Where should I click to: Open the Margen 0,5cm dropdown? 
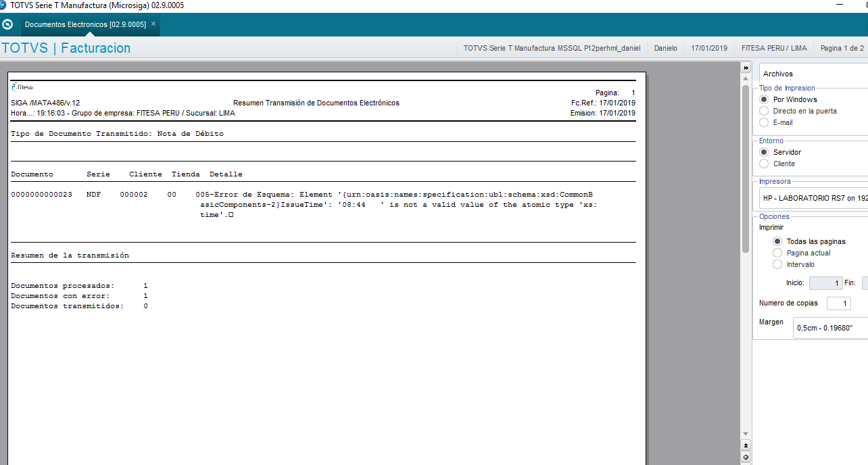830,328
